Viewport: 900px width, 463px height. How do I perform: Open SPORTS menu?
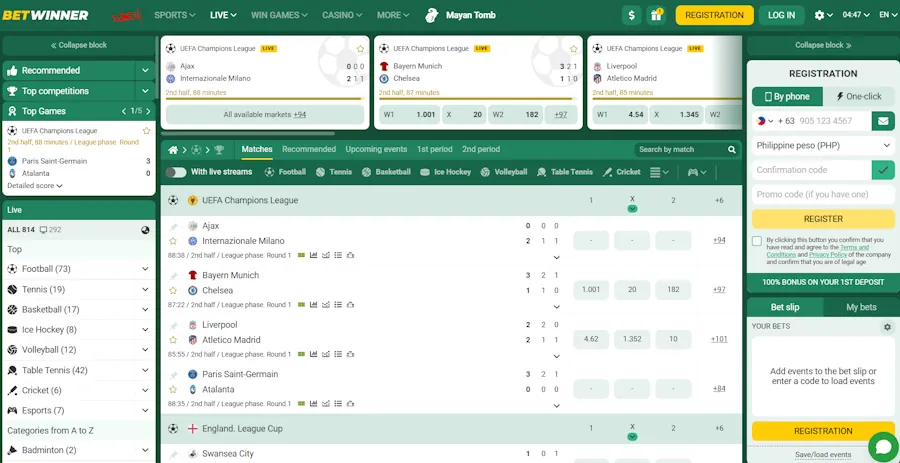tap(174, 15)
